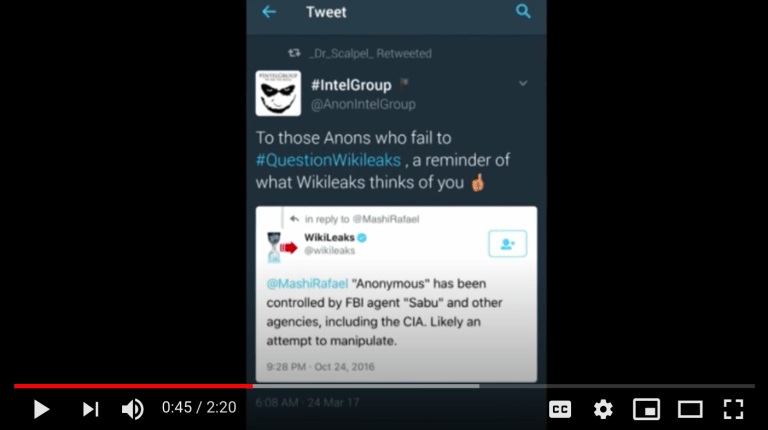Toggle closed captions
Screen dimensions: 768x430
[x=560, y=409]
